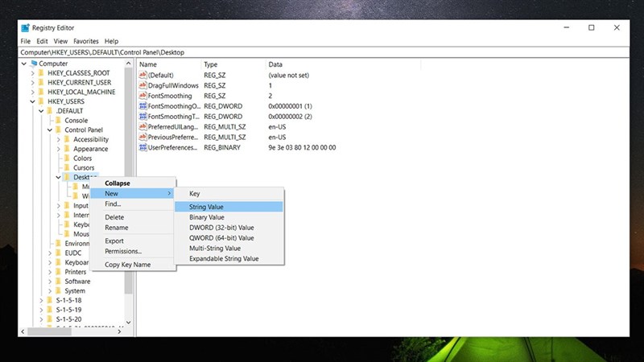Click the FontSmoothingT... DWORD value icon
Viewport: 644px width, 362px height.
(142, 116)
